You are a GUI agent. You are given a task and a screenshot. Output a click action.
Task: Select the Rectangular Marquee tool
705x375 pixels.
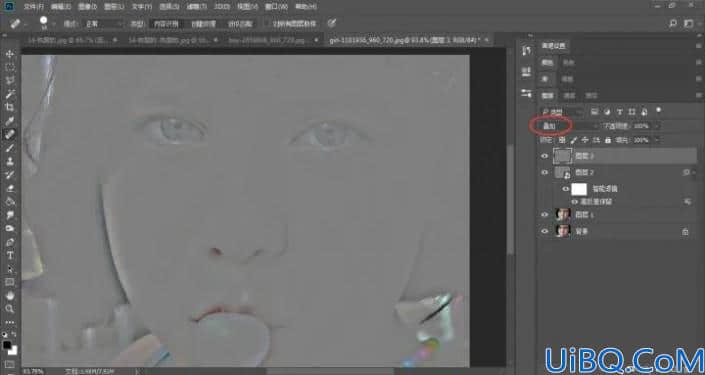[x=10, y=67]
